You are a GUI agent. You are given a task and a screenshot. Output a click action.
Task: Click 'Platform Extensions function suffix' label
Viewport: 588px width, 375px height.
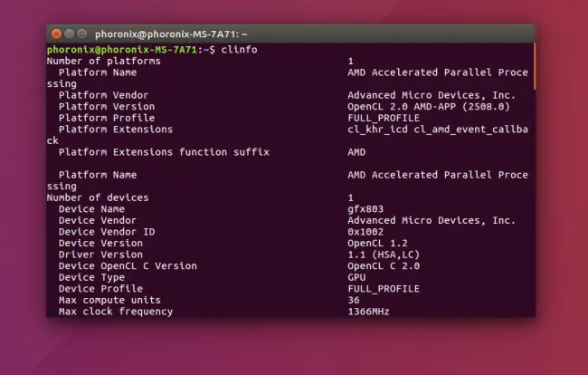click(x=164, y=152)
